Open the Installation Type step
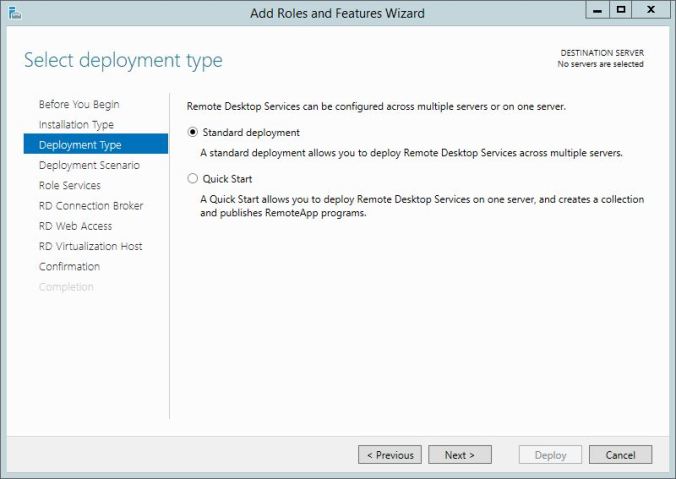The width and height of the screenshot is (676, 479). tap(76, 125)
